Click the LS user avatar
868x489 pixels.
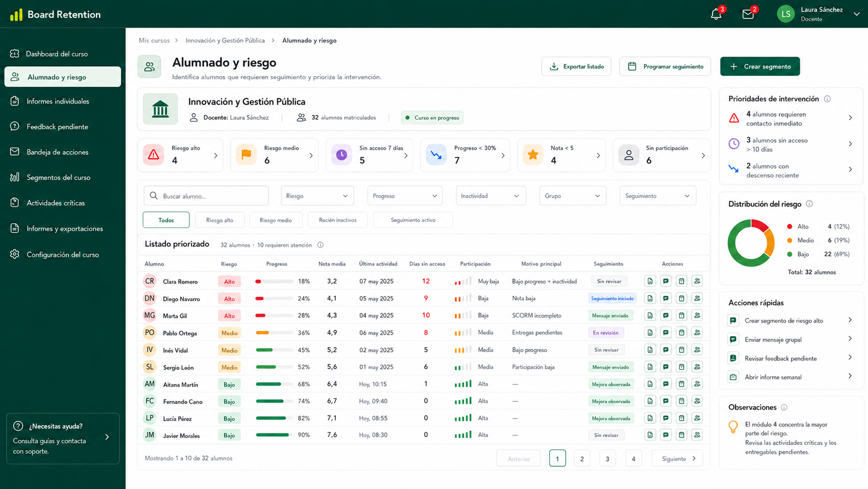click(786, 14)
